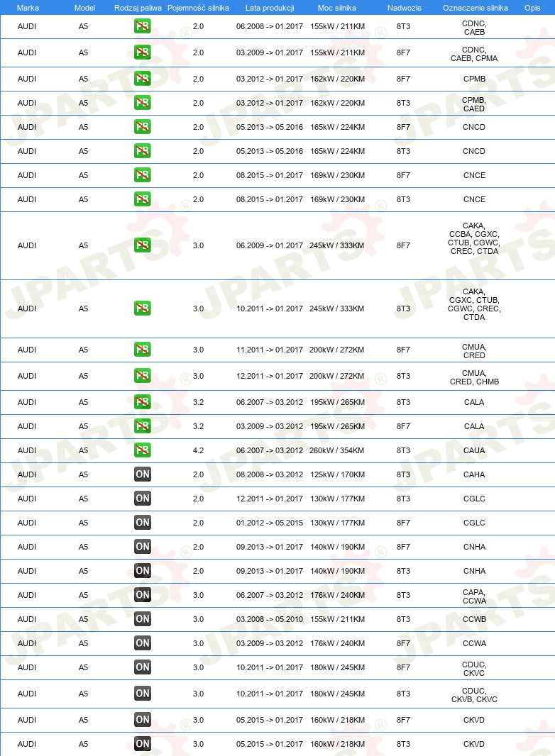Click the Model column header
The height and width of the screenshot is (756, 555).
point(84,8)
